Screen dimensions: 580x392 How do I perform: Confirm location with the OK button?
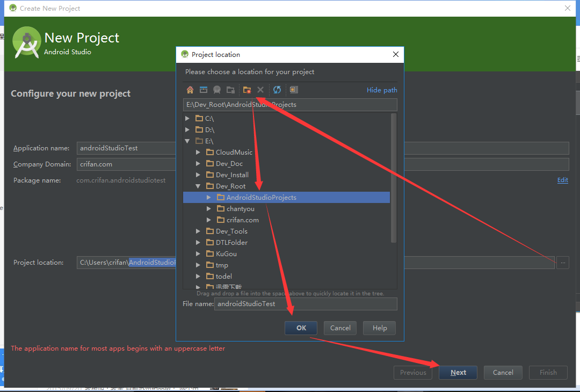pyautogui.click(x=301, y=328)
